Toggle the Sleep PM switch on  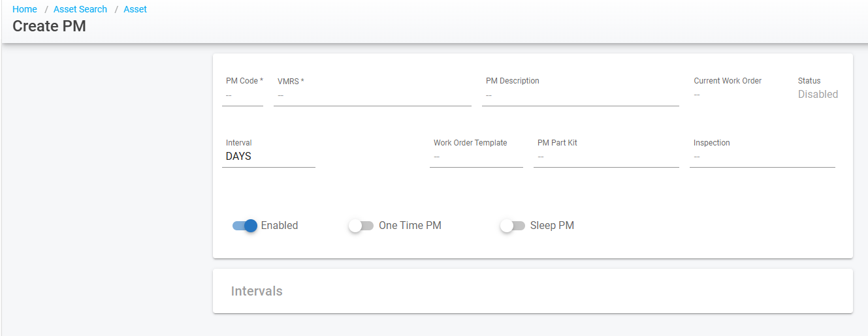point(513,226)
